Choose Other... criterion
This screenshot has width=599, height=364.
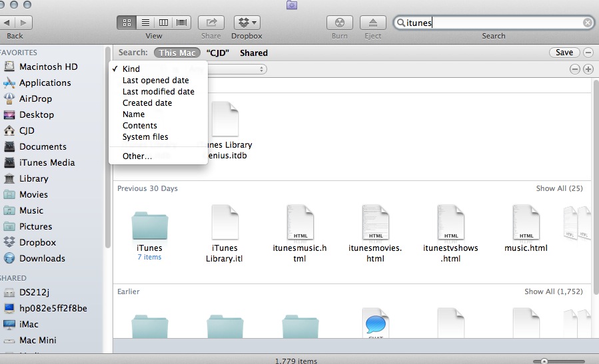click(x=158, y=156)
